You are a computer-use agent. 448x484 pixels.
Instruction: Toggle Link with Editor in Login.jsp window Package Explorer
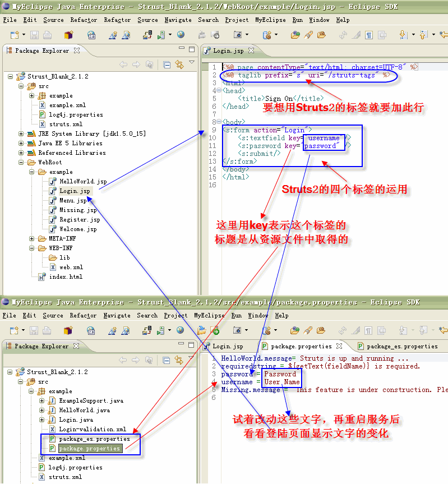179,64
